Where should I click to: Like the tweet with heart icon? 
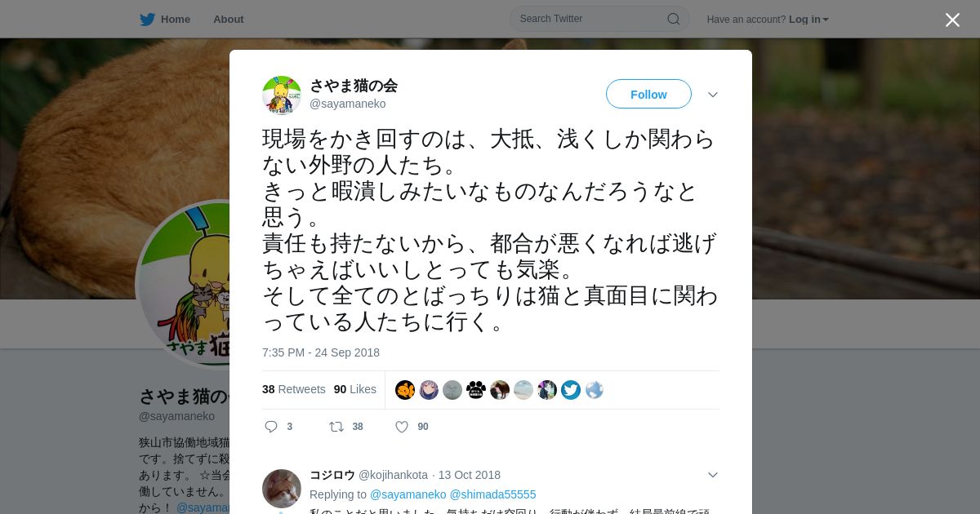click(x=401, y=427)
